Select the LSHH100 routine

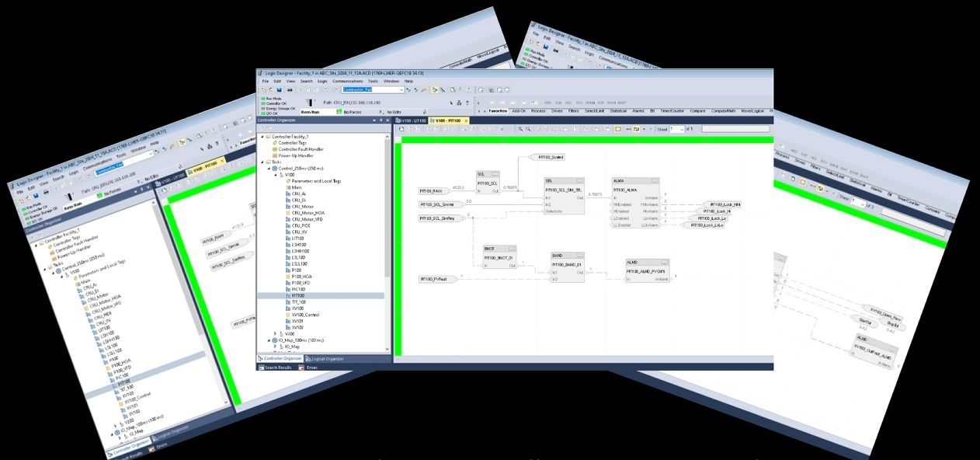297,251
